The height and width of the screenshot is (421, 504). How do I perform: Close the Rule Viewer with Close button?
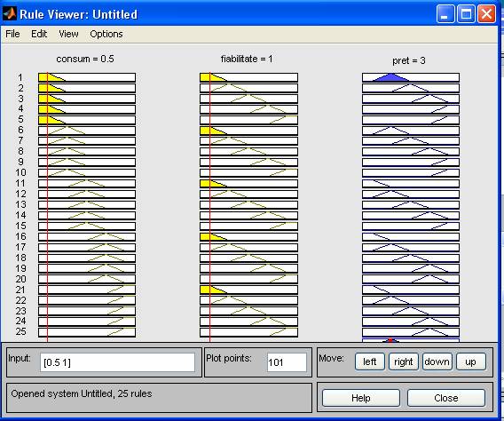(446, 398)
